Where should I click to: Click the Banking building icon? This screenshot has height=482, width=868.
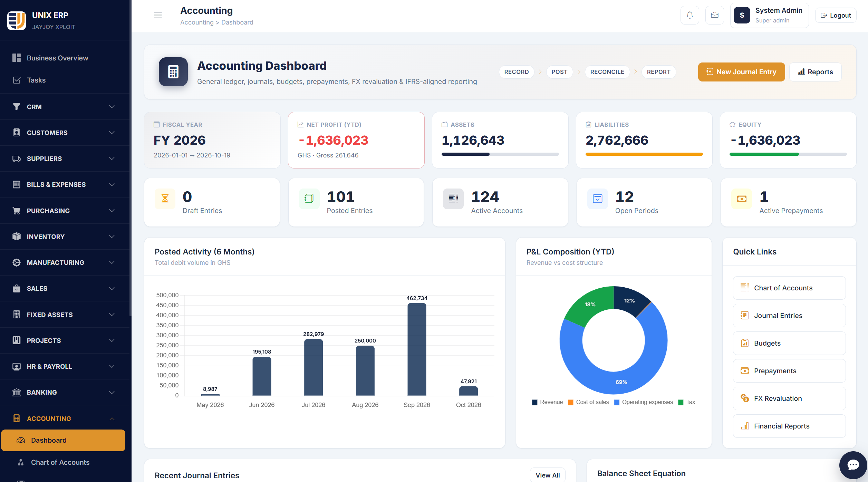click(16, 392)
